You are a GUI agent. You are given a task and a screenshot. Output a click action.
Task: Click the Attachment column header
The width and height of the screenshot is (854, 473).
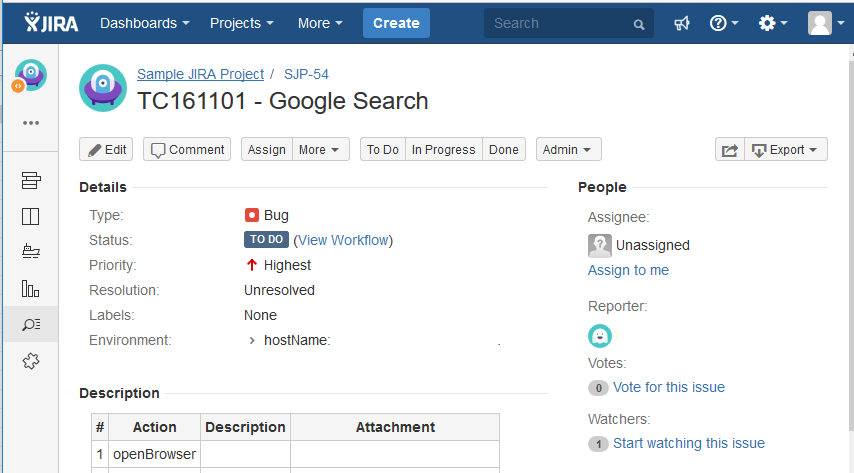tap(395, 427)
